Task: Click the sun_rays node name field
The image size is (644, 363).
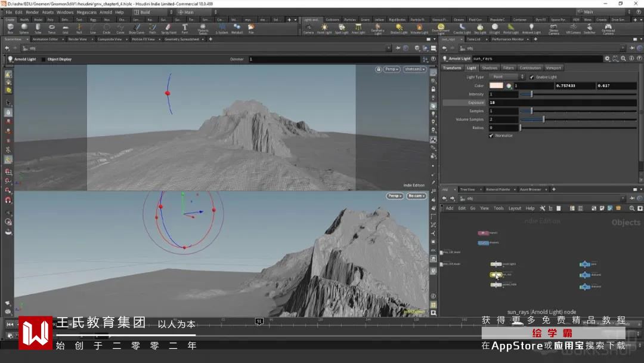Action: [537, 59]
